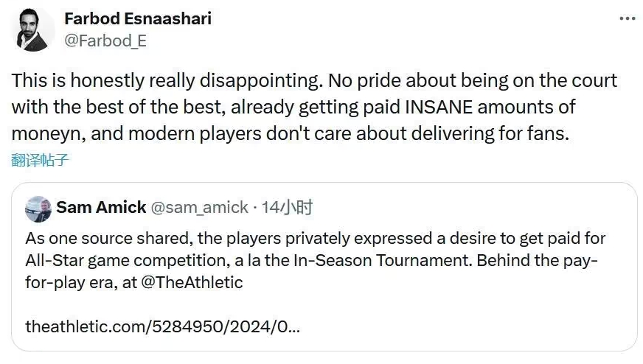Click the 14小时 timestamp
The width and height of the screenshot is (643, 364).
[x=287, y=207]
